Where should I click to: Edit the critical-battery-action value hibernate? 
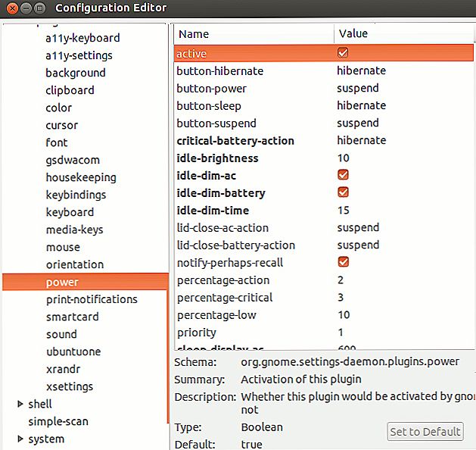point(361,140)
